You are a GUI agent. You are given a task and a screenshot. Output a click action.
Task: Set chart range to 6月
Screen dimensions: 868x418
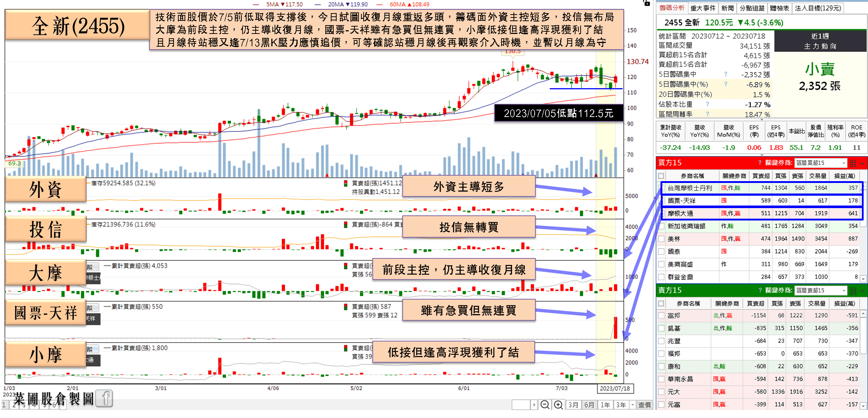pos(589,405)
